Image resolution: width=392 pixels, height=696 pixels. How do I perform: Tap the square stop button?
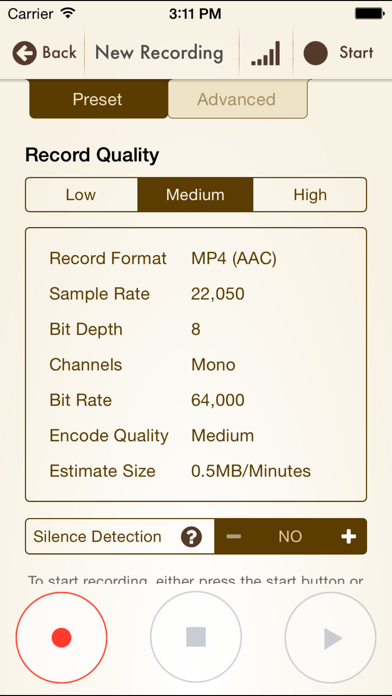pyautogui.click(x=196, y=637)
